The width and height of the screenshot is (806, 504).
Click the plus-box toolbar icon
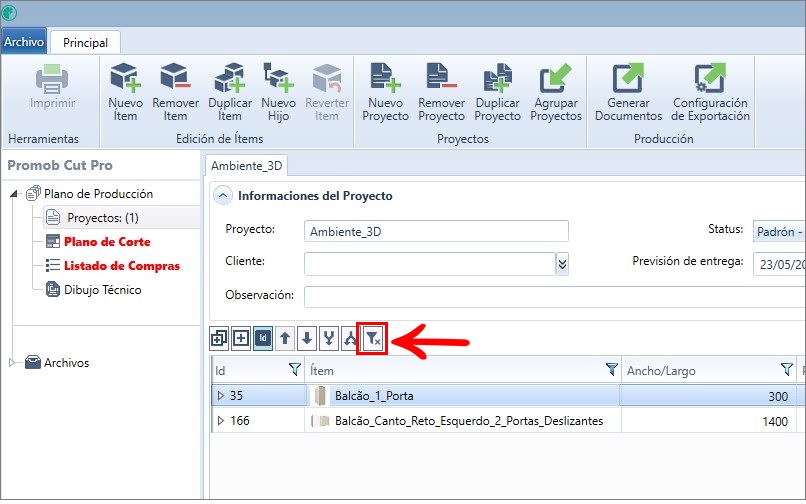[x=241, y=338]
